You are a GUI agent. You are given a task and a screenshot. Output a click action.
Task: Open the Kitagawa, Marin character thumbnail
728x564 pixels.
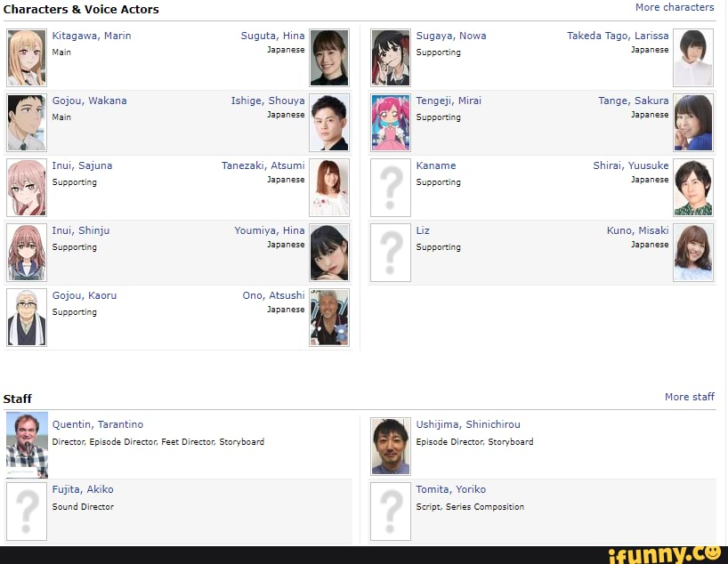[27, 58]
